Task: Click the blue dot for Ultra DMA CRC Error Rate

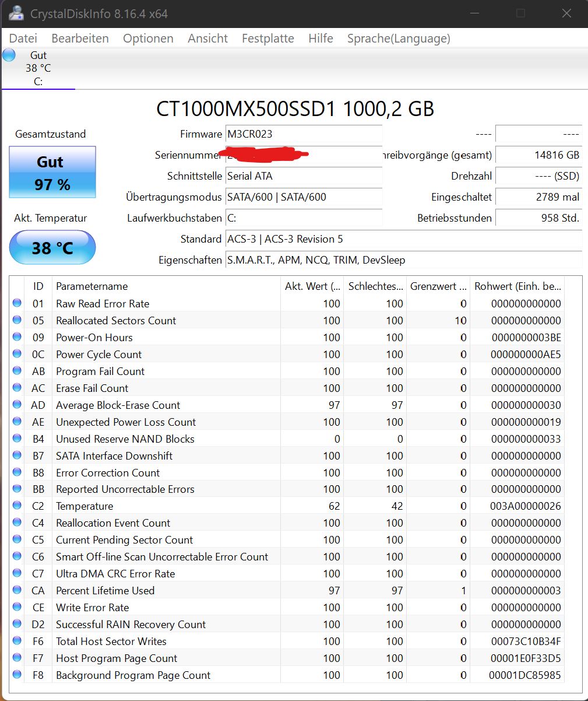Action: (17, 573)
